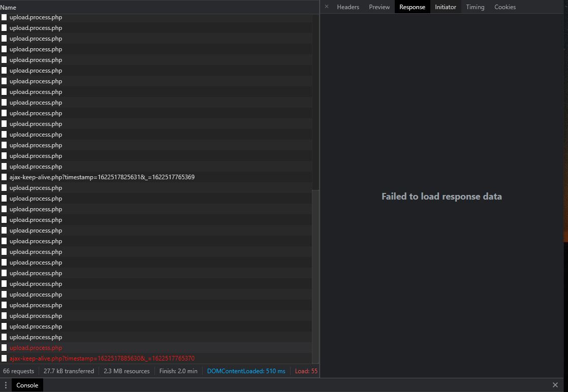The width and height of the screenshot is (568, 392).
Task: Select the Initiator tab
Action: 446,7
